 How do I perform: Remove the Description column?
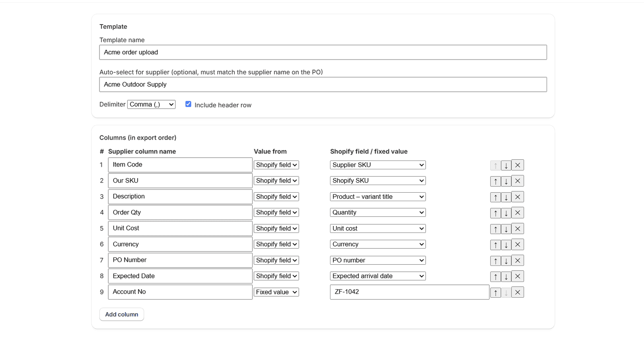(518, 197)
